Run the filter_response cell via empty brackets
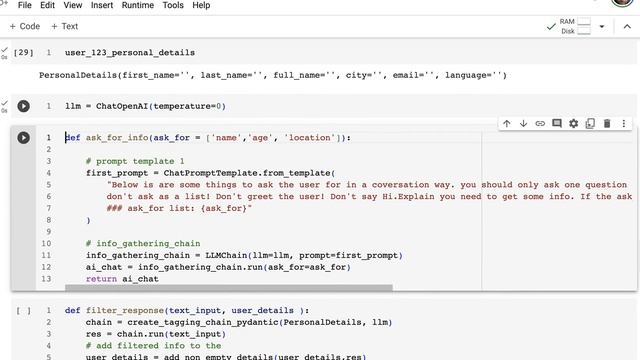The height and width of the screenshot is (360, 640). click(x=23, y=311)
